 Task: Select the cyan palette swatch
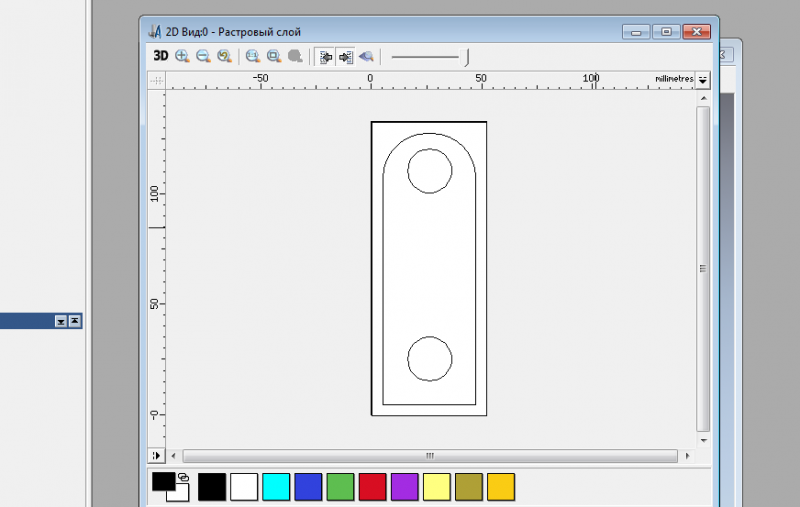tap(276, 487)
